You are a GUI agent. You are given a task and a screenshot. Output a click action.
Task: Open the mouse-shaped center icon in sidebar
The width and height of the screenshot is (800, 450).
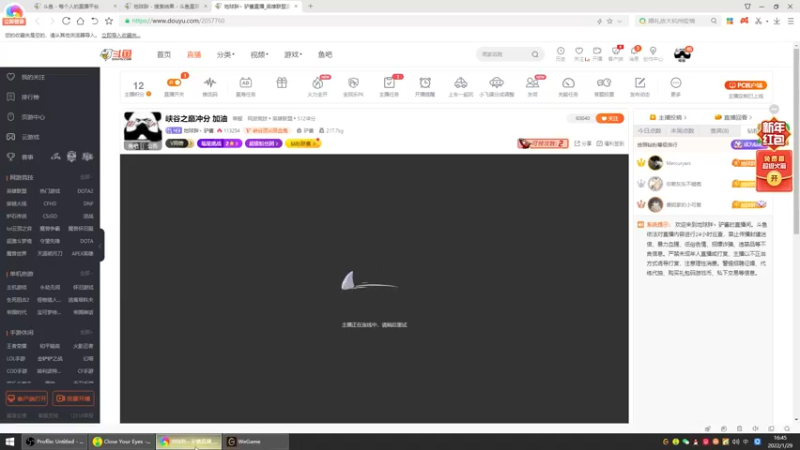(11, 117)
